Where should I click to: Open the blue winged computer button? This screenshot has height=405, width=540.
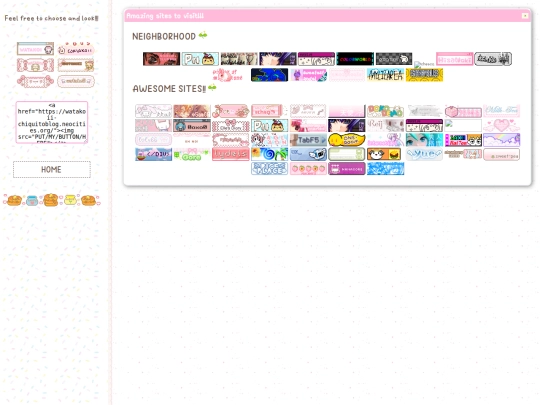[x=308, y=154]
